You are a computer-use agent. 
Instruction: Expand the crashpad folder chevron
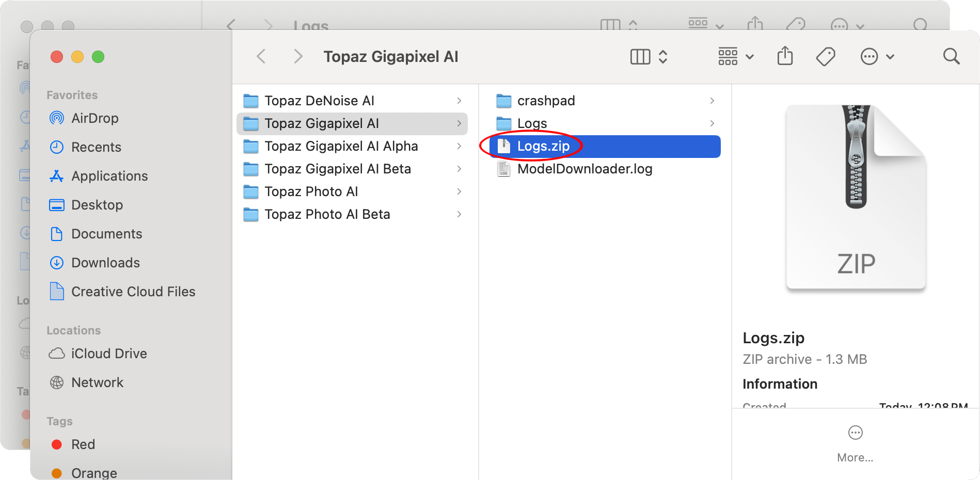tap(712, 101)
